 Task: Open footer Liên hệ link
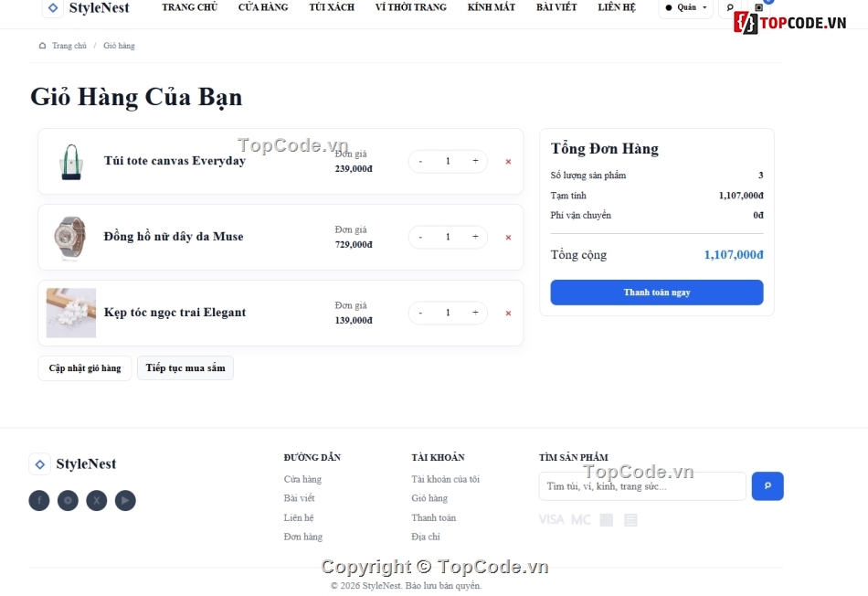299,517
